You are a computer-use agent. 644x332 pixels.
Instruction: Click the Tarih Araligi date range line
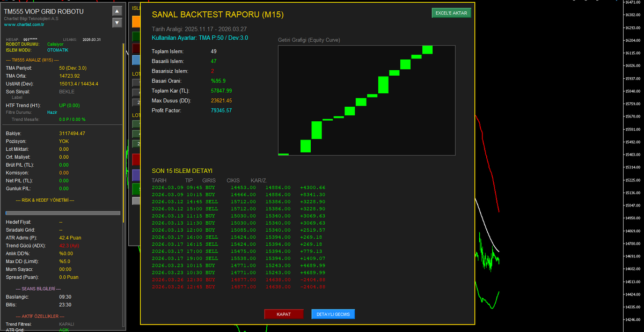[x=199, y=29]
